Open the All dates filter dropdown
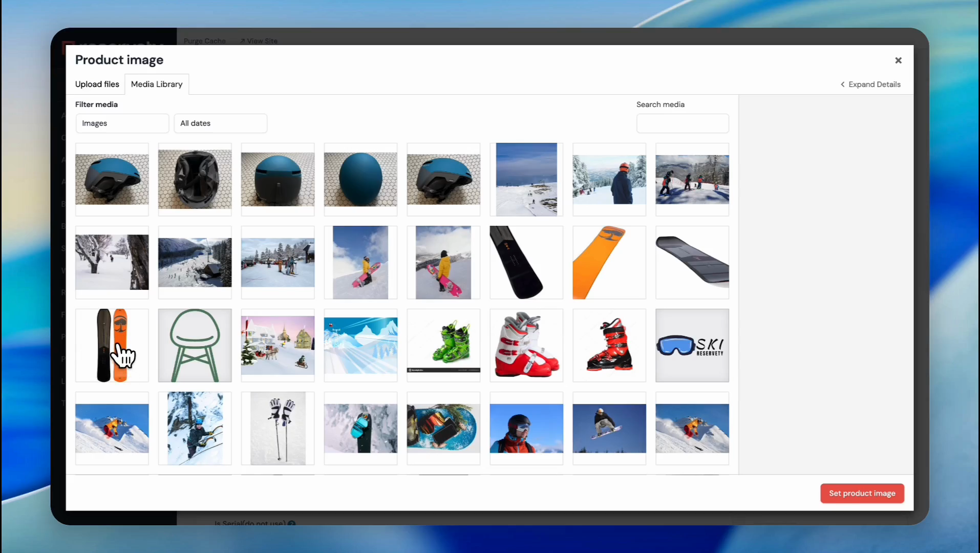This screenshot has width=980, height=553. coord(220,123)
